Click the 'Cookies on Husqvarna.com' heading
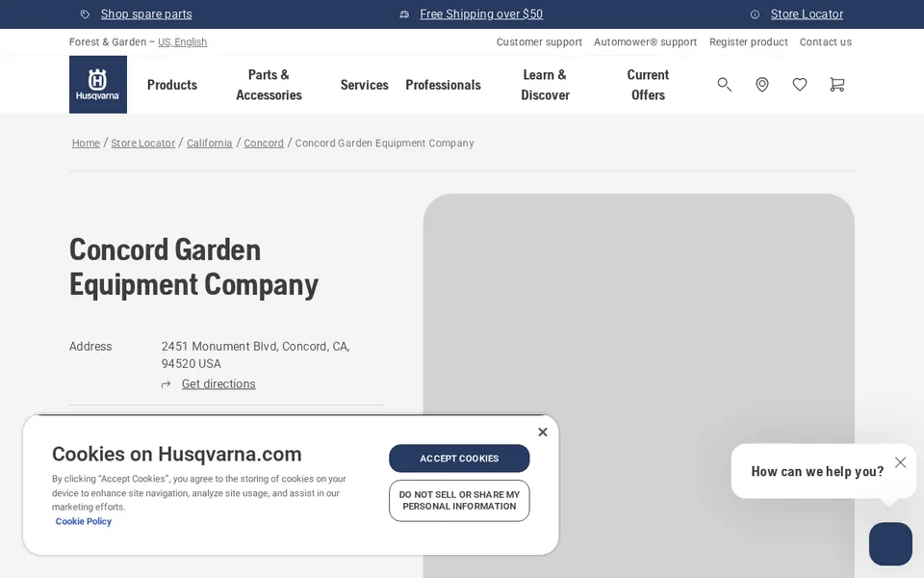Image resolution: width=924 pixels, height=578 pixels. pos(177,454)
